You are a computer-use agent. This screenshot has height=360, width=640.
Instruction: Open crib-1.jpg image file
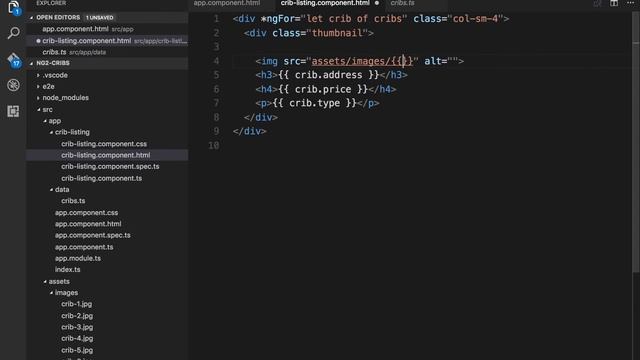pyautogui.click(x=76, y=304)
